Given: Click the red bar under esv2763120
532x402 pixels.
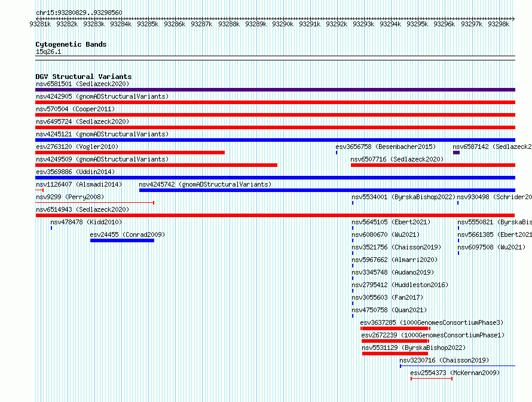Looking at the screenshot, I should tap(130, 153).
